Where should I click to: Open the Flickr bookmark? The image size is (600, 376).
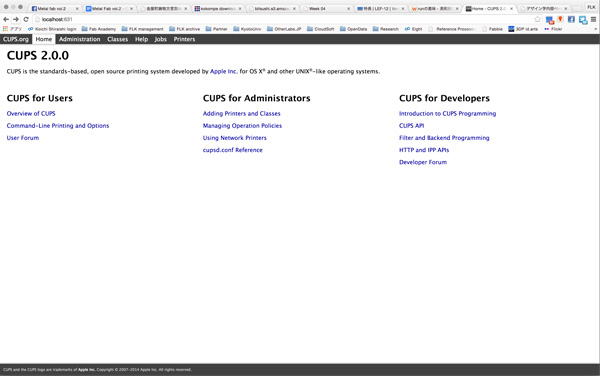(553, 29)
